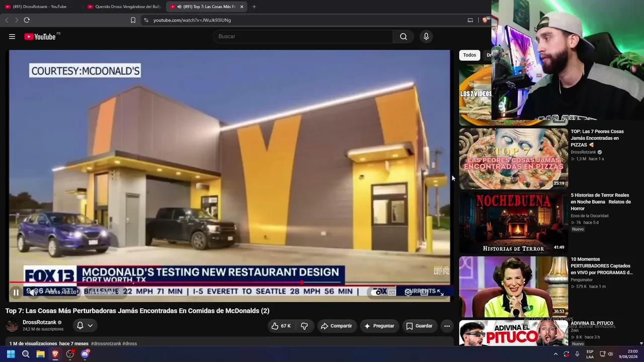Mute the video volume

pos(34,292)
